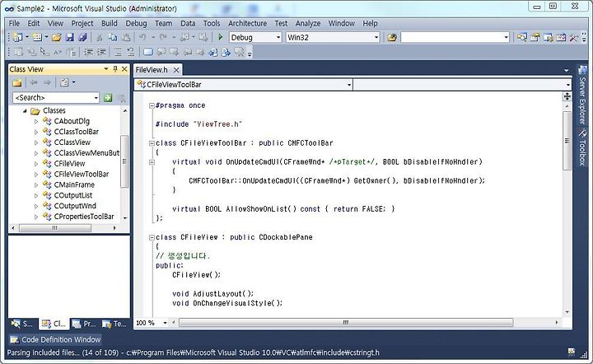Select CFileViewToolBar in the class tree
The height and width of the screenshot is (364, 593).
pyautogui.click(x=82, y=175)
